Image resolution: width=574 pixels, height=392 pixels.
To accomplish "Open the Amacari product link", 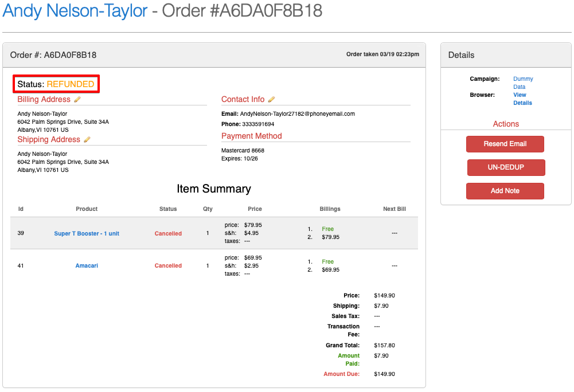I will [87, 266].
